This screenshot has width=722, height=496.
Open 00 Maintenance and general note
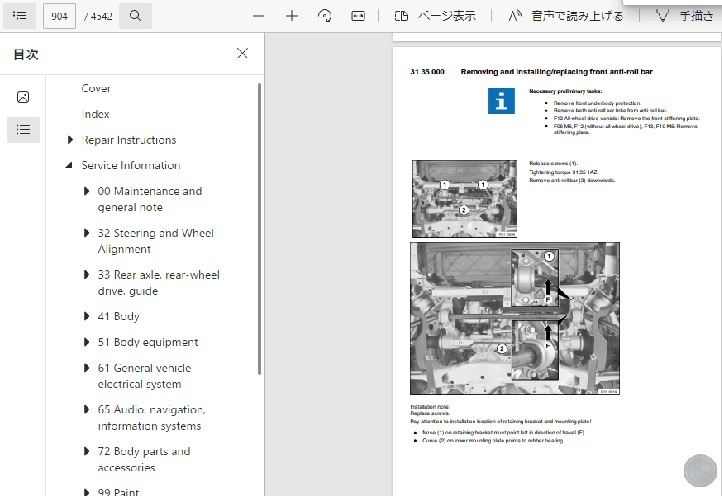pos(150,199)
